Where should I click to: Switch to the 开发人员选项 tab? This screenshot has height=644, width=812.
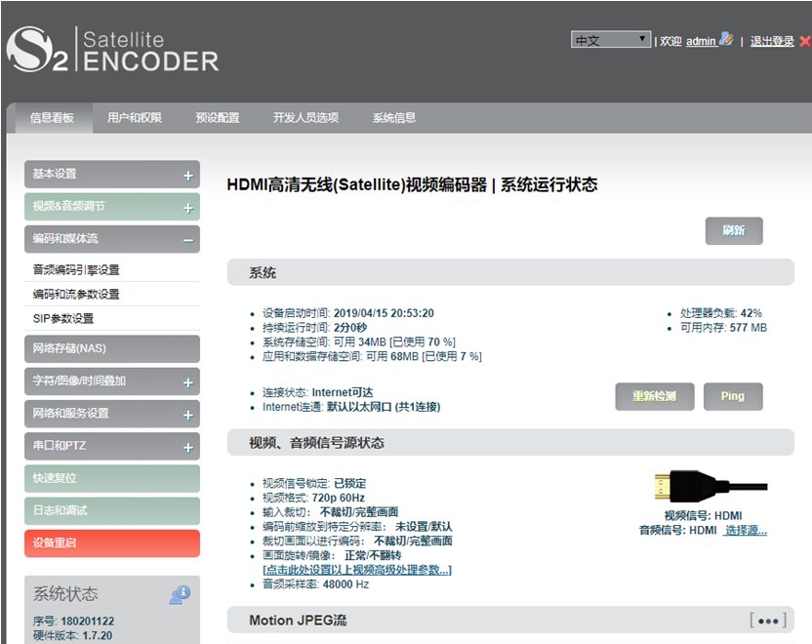[307, 118]
